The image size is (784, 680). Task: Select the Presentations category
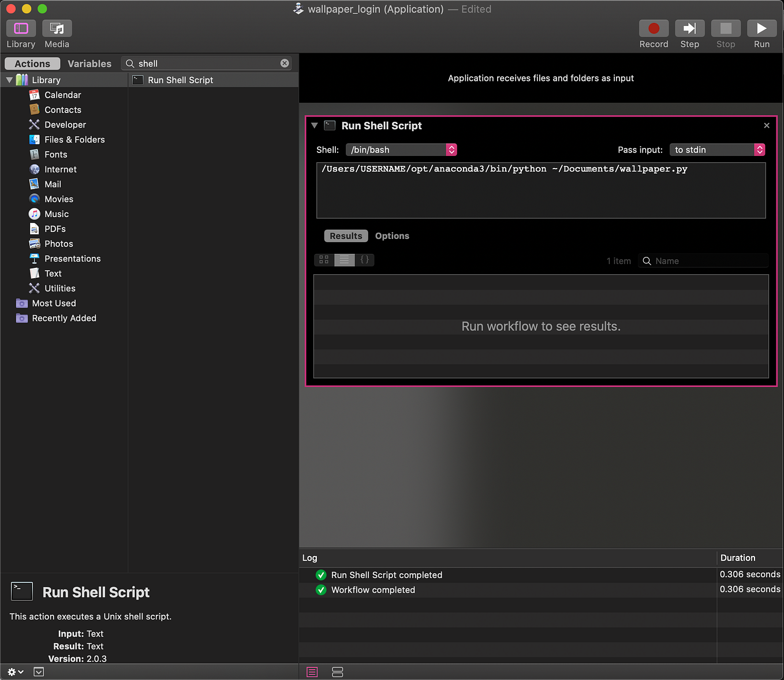pyautogui.click(x=73, y=259)
